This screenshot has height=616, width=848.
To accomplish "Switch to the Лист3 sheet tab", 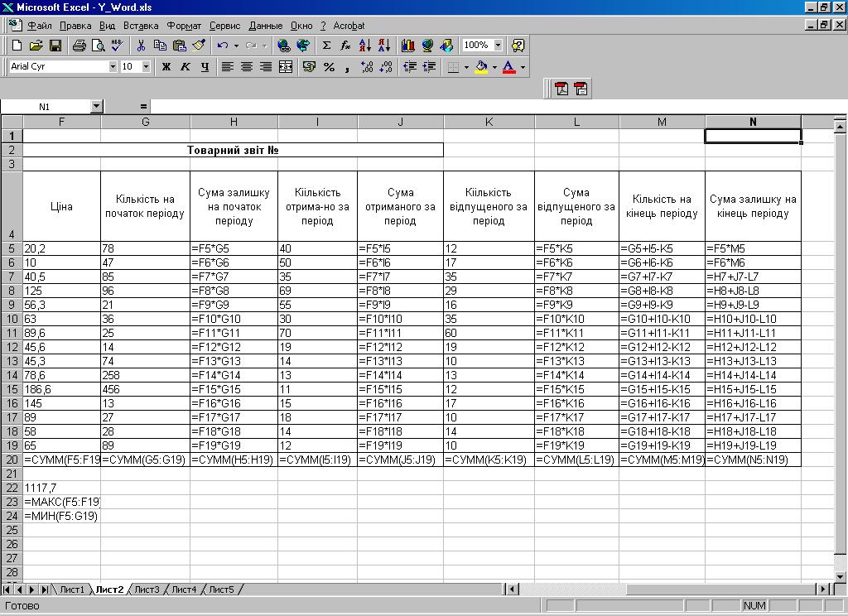I will tap(147, 590).
